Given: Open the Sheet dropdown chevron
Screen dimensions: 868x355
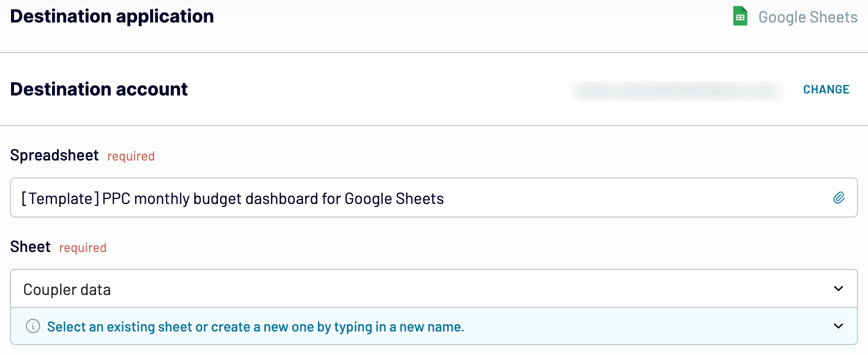Looking at the screenshot, I should [x=838, y=288].
